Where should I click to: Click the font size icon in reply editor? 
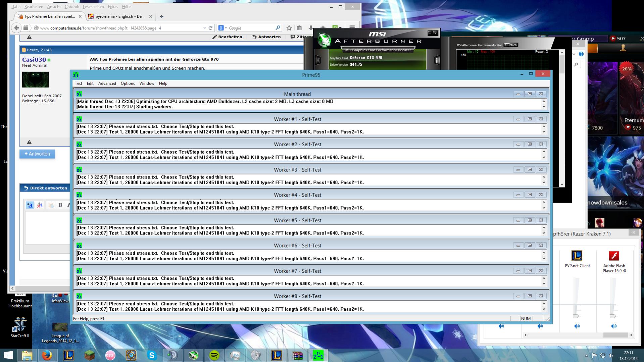(30, 205)
